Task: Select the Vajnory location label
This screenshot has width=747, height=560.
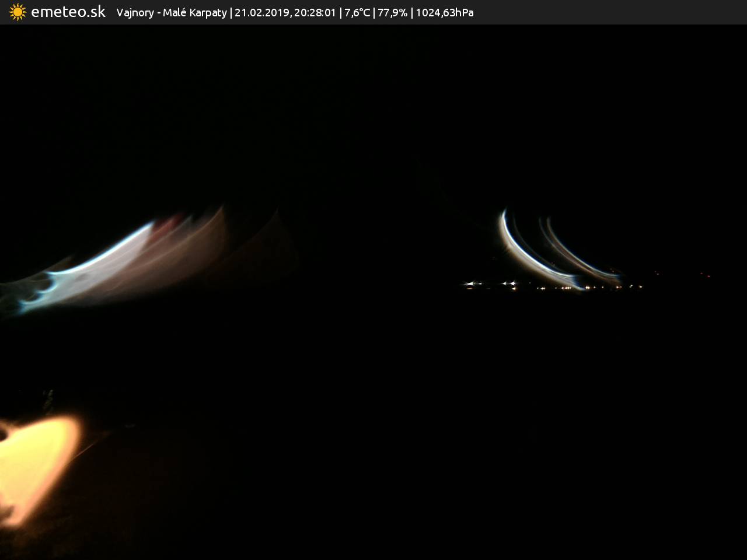Action: (135, 13)
